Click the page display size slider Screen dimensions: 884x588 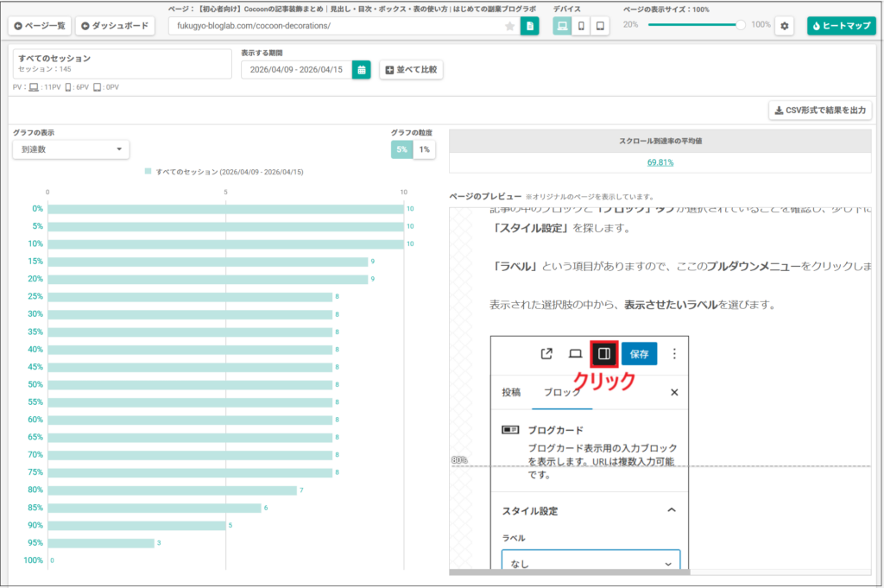(695, 25)
